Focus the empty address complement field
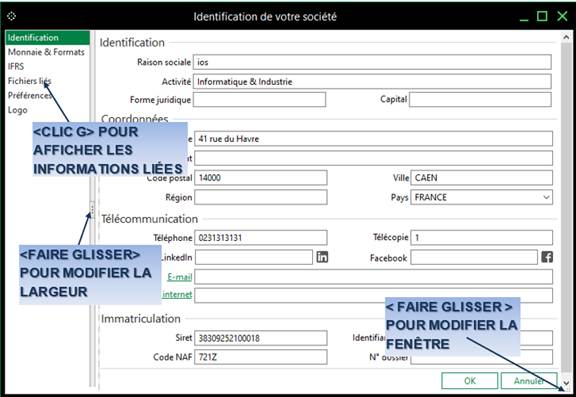 tap(373, 158)
